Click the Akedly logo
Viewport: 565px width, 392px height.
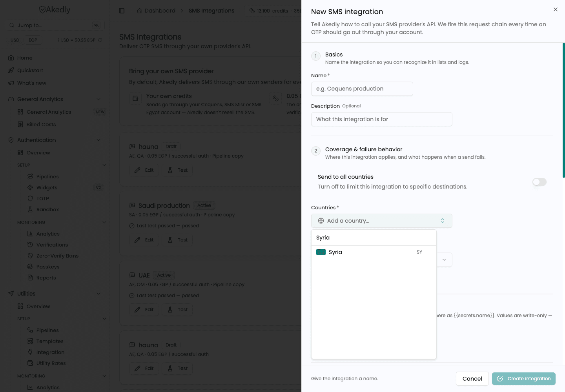click(x=55, y=10)
